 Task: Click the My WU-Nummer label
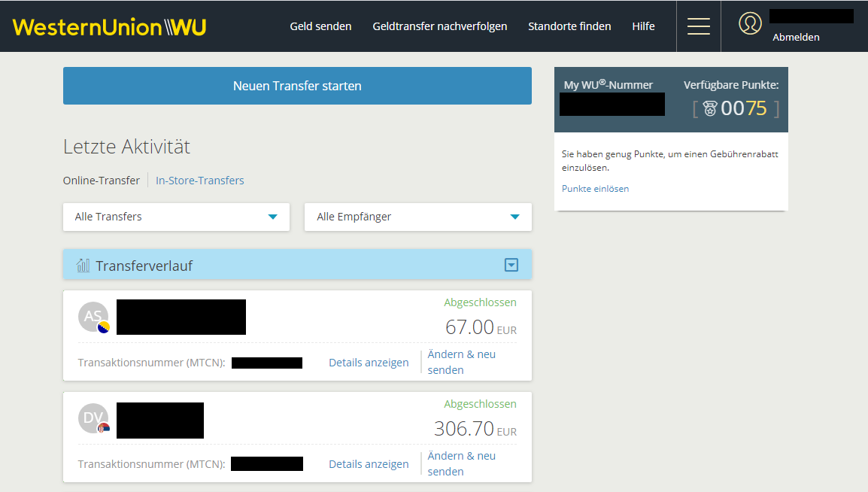[x=609, y=85]
